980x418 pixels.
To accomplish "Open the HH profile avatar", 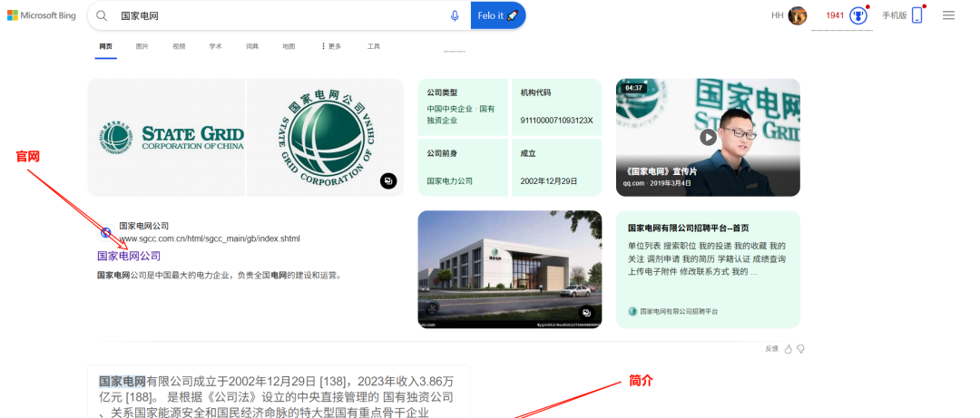I will pos(797,15).
